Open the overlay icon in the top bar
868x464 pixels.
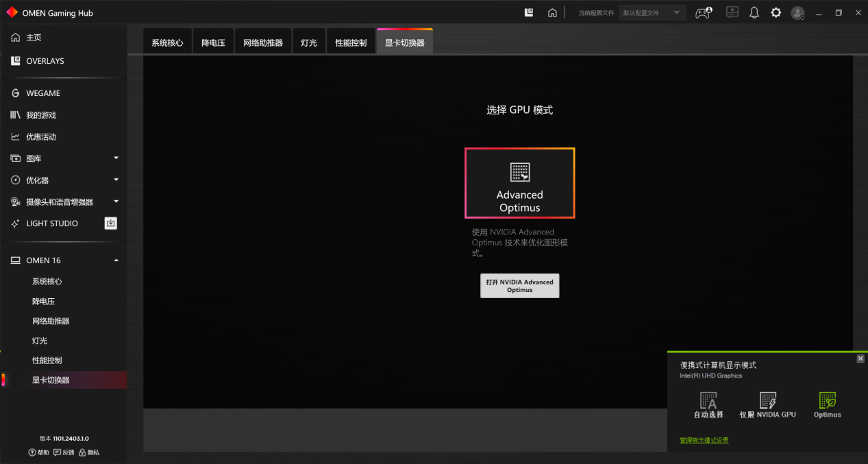click(x=529, y=13)
